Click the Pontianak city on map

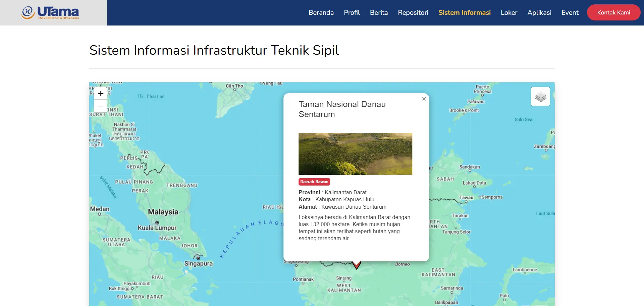pos(303,279)
